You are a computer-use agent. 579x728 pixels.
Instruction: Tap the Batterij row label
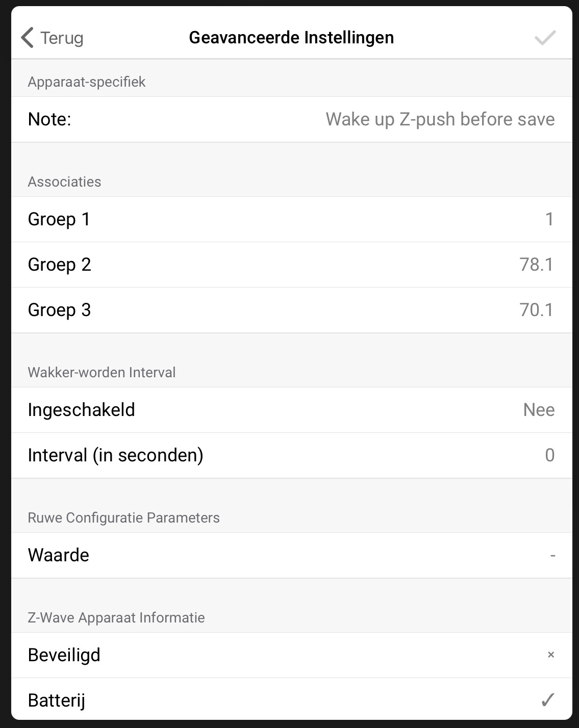point(57,700)
